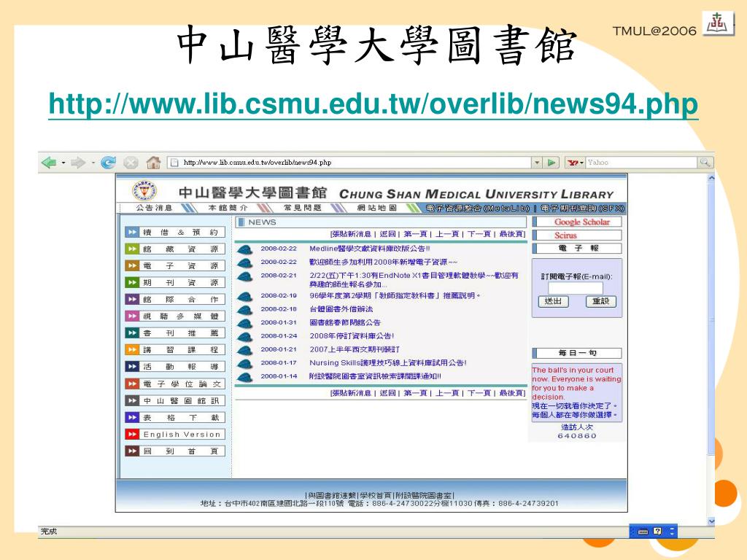Click the browser Stop icon
747x560 pixels.
click(131, 163)
